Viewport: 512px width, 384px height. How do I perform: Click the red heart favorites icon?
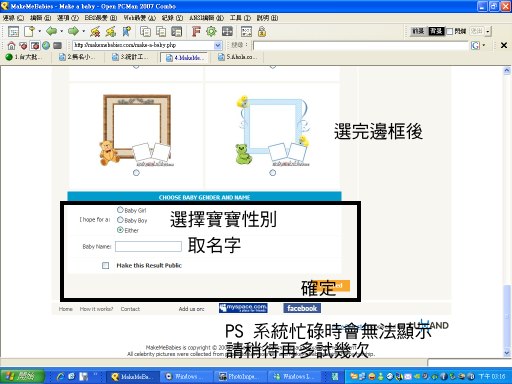(23, 45)
